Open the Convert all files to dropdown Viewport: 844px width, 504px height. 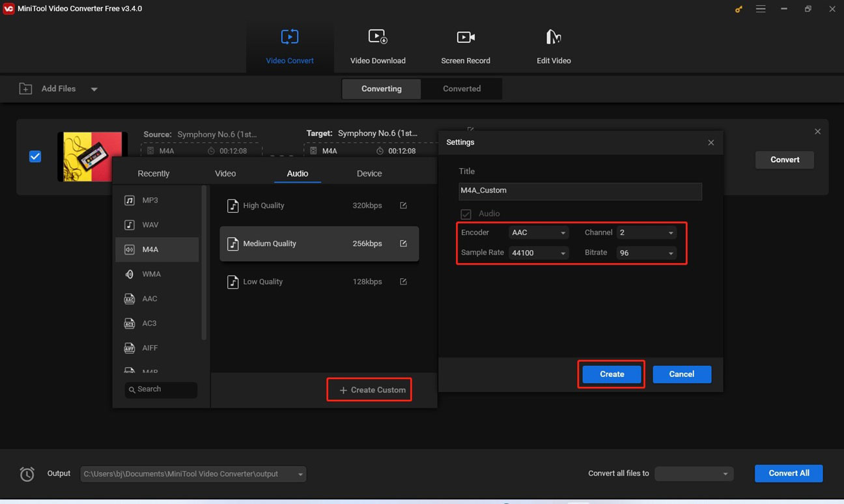pyautogui.click(x=694, y=473)
